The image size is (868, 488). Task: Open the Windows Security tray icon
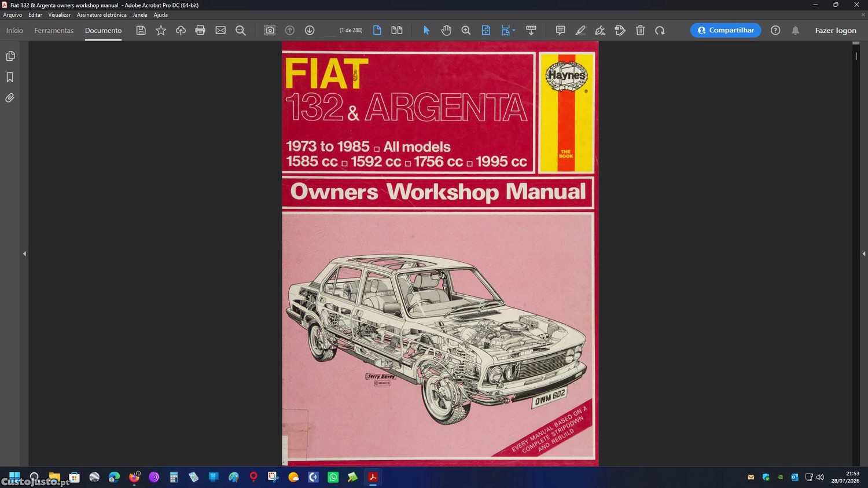(766, 477)
